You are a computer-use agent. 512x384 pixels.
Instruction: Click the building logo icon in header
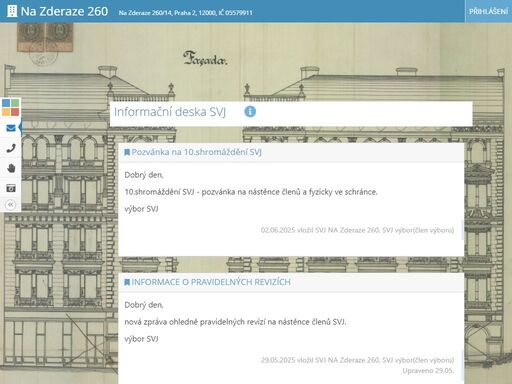point(12,11)
